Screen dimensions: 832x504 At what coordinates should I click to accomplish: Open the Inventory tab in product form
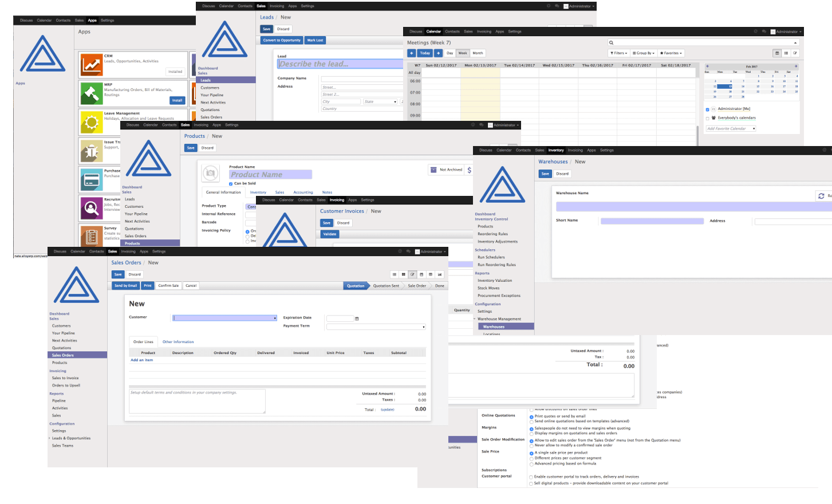(258, 192)
